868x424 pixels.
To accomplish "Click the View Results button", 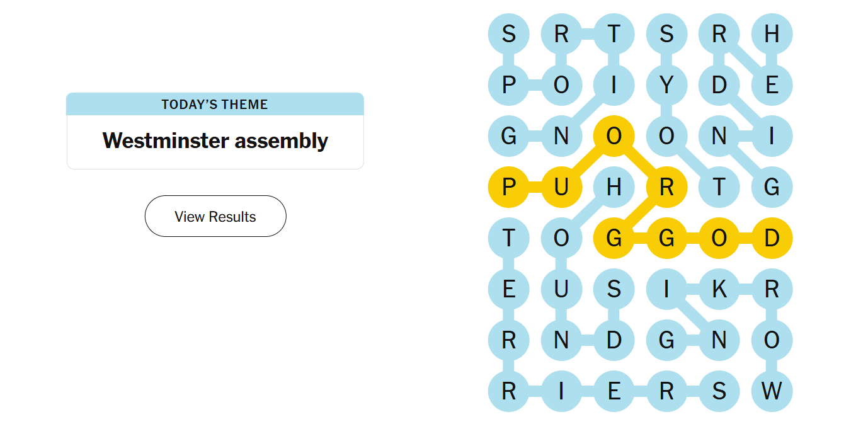I will (215, 216).
